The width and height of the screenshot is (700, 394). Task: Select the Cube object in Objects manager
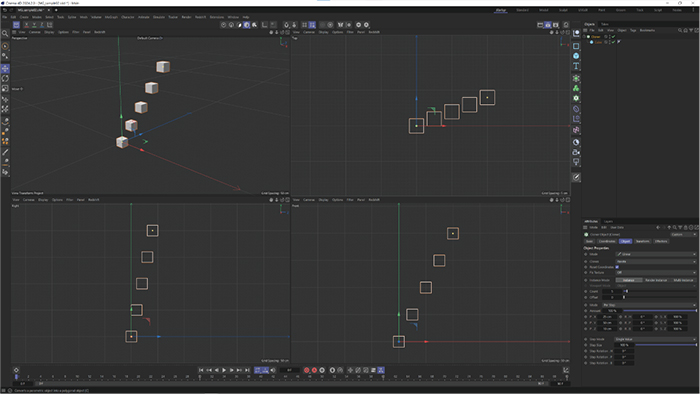pyautogui.click(x=598, y=42)
